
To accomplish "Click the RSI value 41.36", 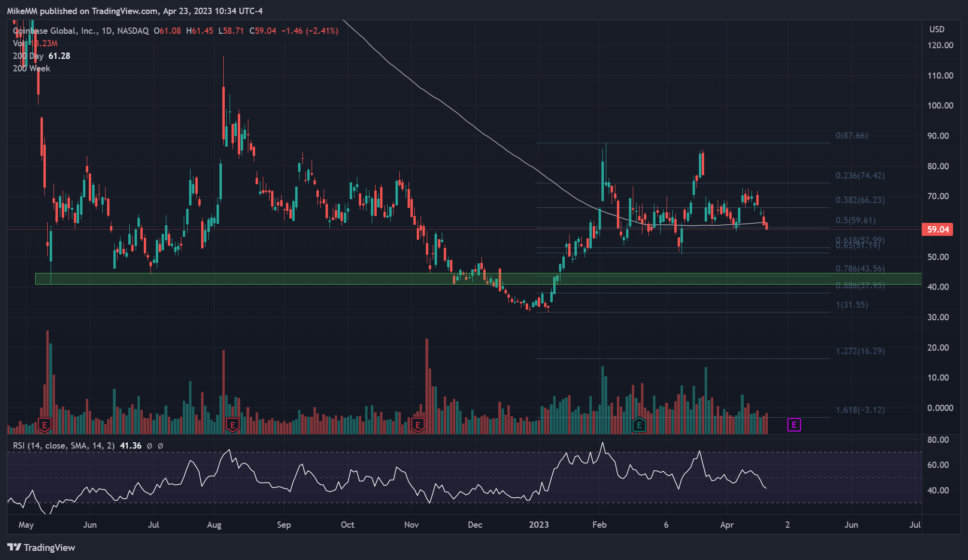I will (130, 446).
